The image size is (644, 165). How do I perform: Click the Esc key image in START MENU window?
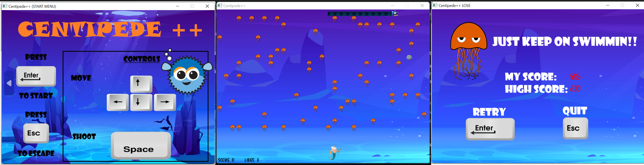(x=36, y=133)
